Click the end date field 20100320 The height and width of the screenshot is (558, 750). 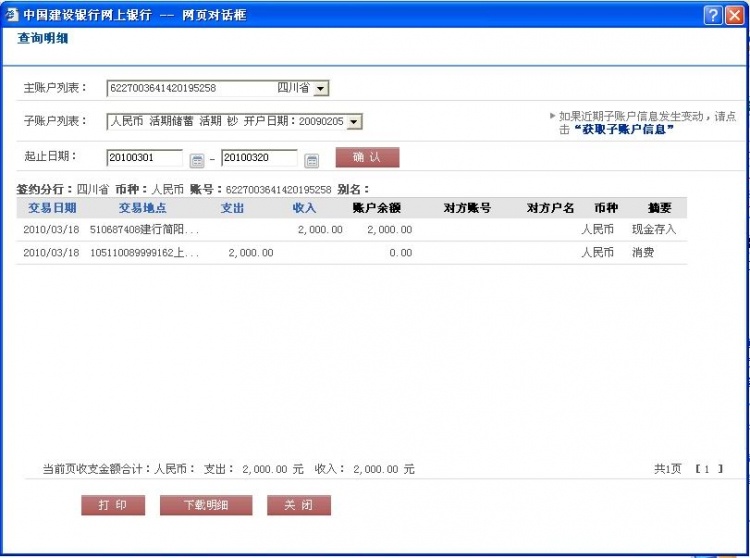259,157
